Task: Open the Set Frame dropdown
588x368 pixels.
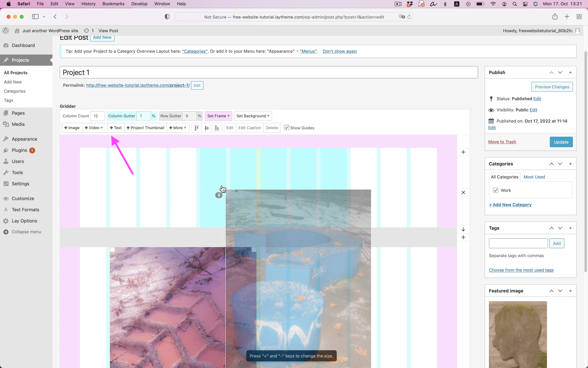Action: [x=218, y=116]
